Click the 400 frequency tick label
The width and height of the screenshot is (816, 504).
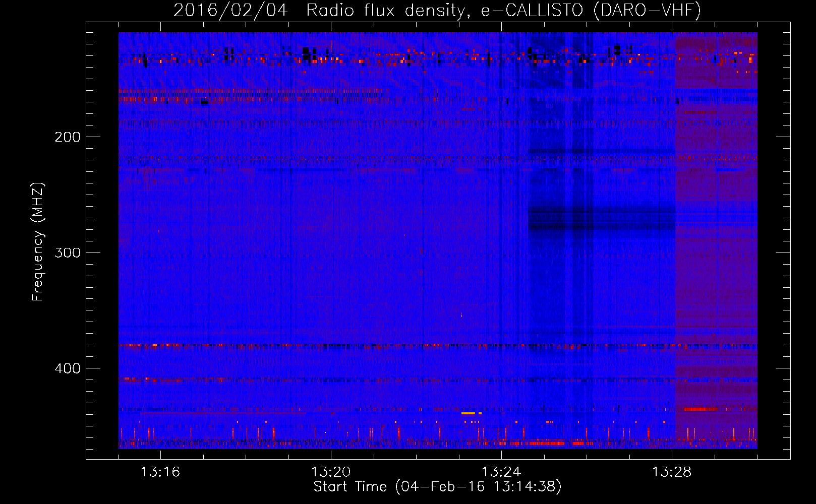pyautogui.click(x=68, y=368)
